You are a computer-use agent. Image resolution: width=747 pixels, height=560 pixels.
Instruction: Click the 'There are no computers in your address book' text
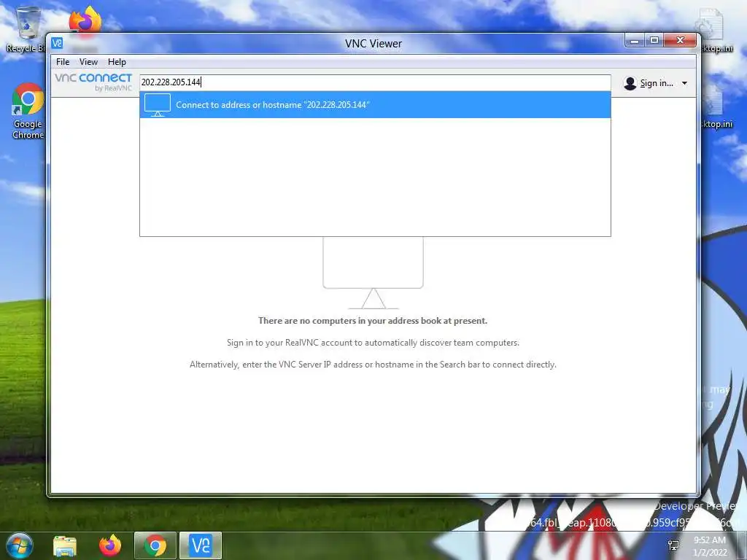pyautogui.click(x=373, y=321)
